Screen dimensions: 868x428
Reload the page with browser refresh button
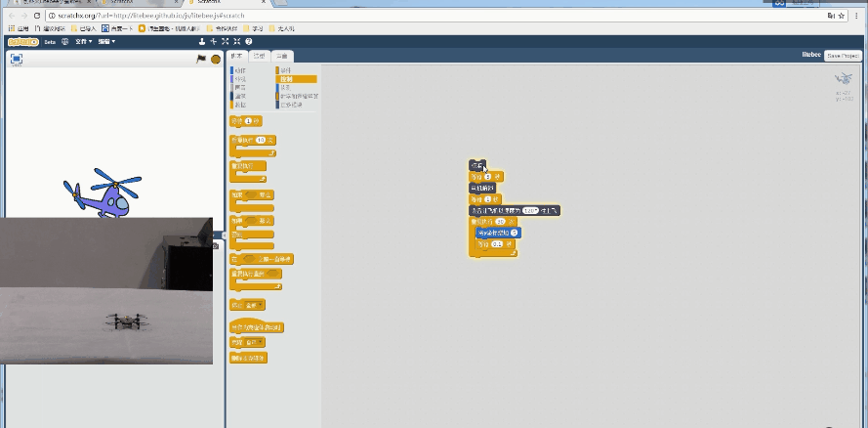tap(36, 17)
